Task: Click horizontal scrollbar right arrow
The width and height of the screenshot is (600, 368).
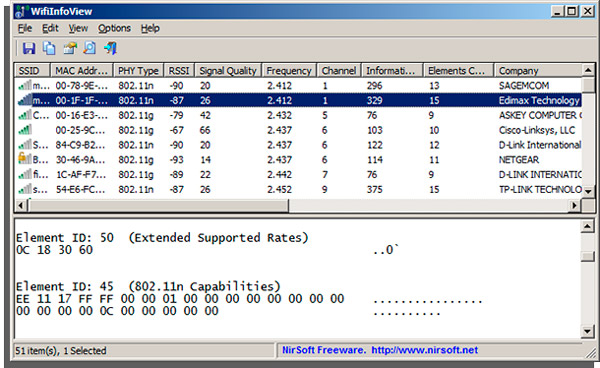Action: point(574,206)
